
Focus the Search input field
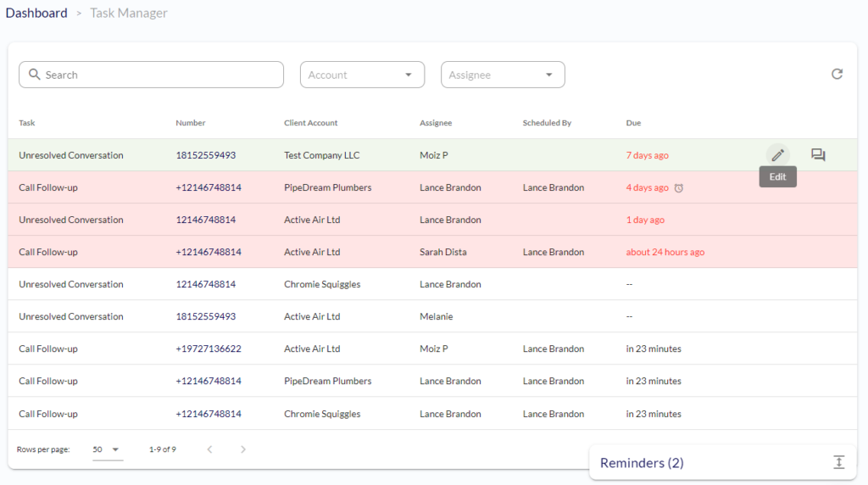(151, 75)
